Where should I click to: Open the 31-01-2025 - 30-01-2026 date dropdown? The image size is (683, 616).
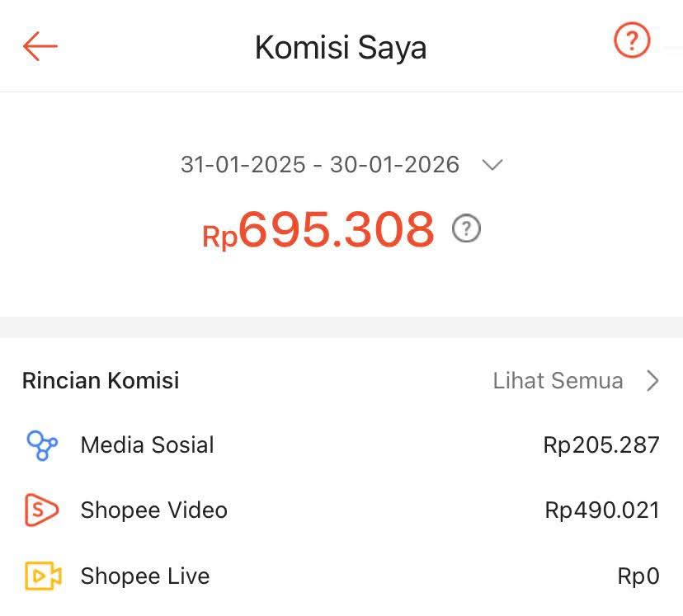click(320, 165)
